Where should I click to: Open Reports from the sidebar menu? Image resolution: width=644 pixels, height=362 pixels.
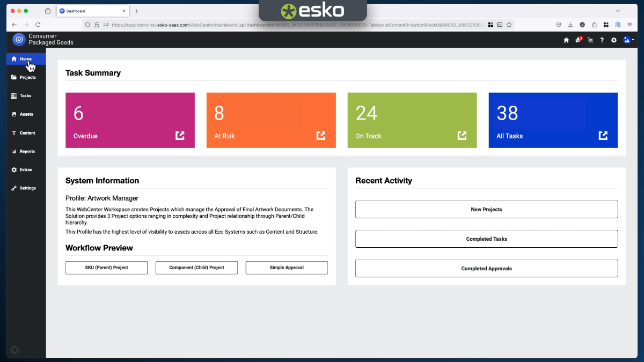[x=24, y=151]
